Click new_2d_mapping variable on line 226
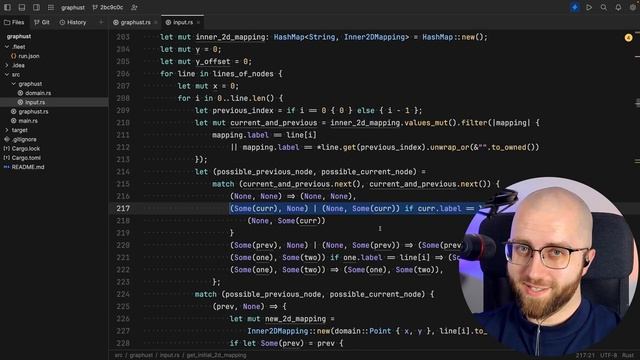The width and height of the screenshot is (640, 360). [x=296, y=319]
